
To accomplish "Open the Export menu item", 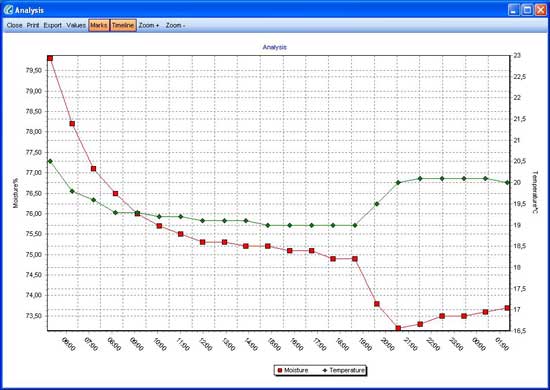I will (53, 25).
